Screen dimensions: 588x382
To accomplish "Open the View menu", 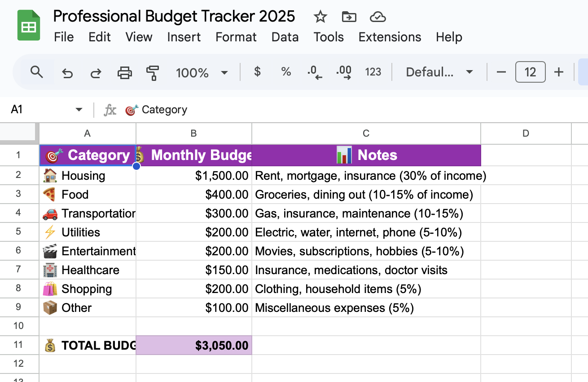I will 139,37.
